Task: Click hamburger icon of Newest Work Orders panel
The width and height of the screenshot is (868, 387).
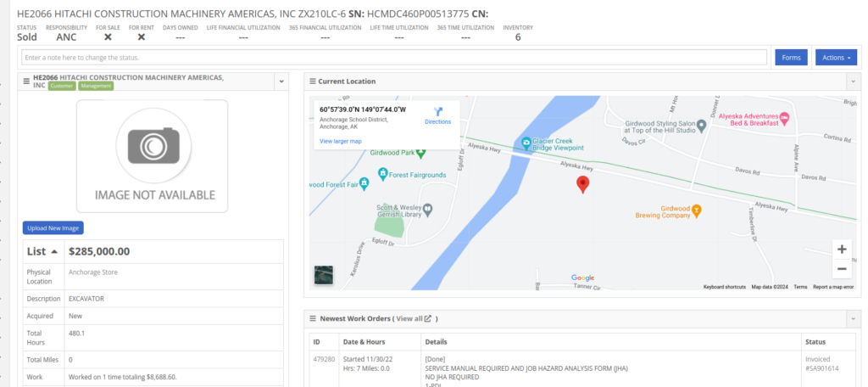Action: click(314, 319)
